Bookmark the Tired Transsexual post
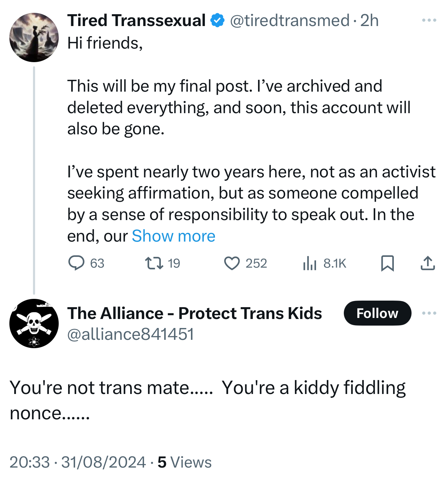 pyautogui.click(x=387, y=263)
